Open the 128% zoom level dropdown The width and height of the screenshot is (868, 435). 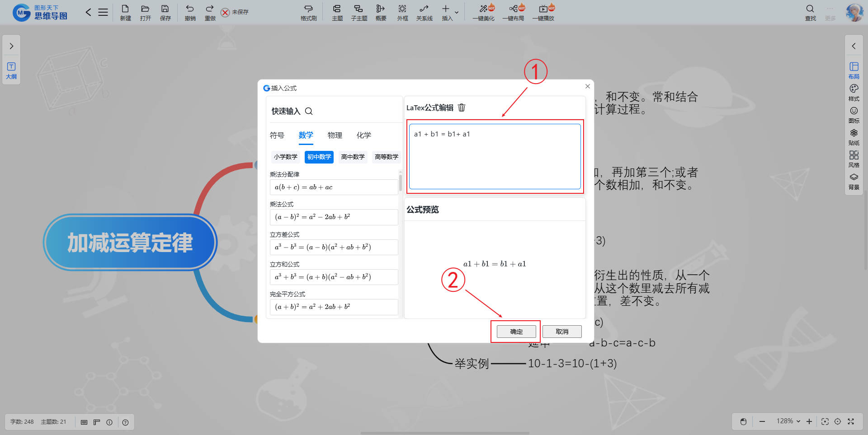tap(788, 421)
